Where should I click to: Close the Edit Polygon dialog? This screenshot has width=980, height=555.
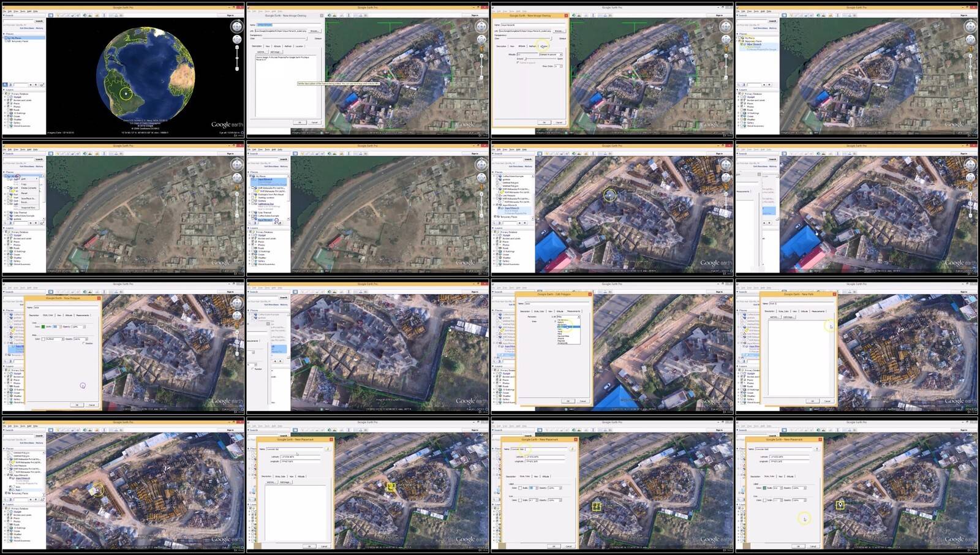coord(590,294)
